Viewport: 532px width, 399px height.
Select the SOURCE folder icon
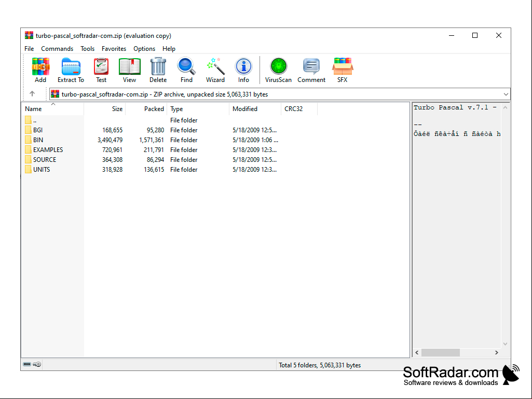(x=28, y=159)
